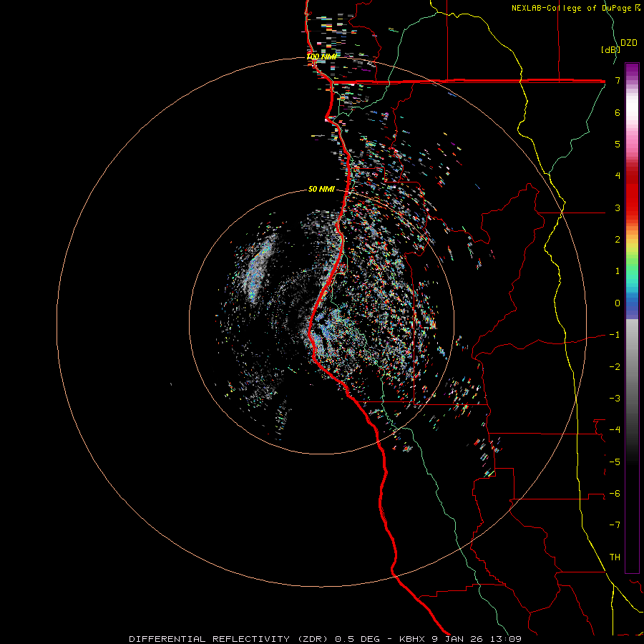The height and width of the screenshot is (644, 644).
Task: Click the legend value 6
Action: pos(618,112)
